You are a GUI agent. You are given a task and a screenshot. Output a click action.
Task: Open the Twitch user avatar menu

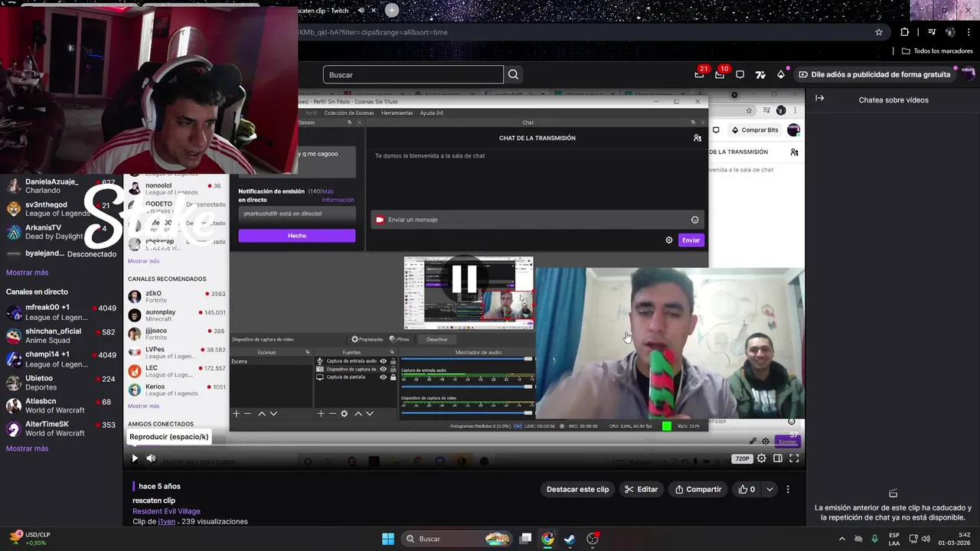[969, 74]
